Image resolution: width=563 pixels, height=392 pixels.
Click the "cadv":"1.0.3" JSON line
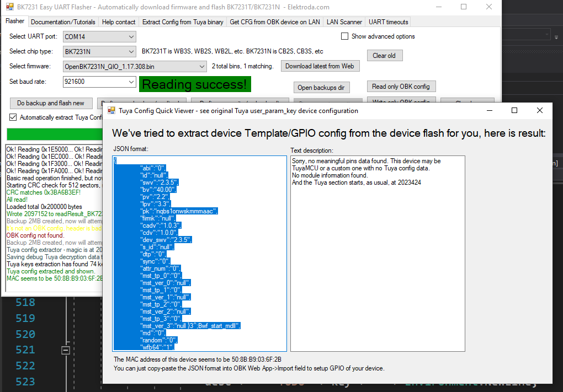161,225
